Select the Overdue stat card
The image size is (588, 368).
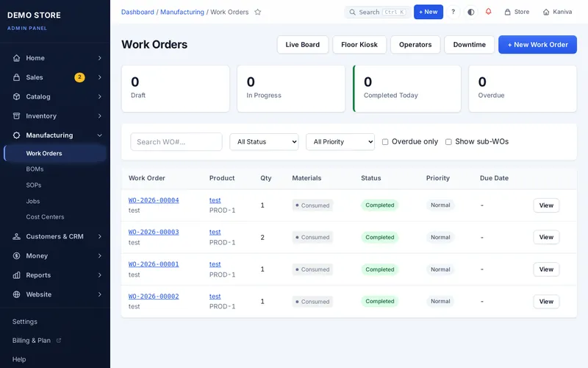(x=523, y=88)
